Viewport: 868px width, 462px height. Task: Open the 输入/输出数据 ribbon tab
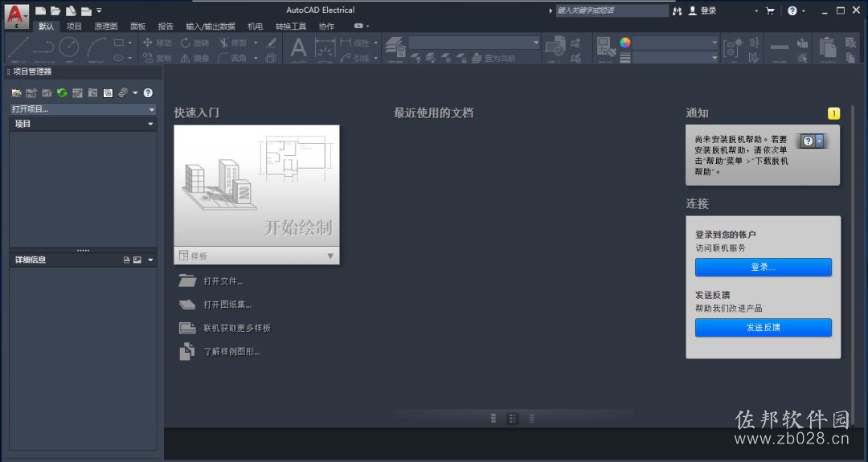click(211, 26)
